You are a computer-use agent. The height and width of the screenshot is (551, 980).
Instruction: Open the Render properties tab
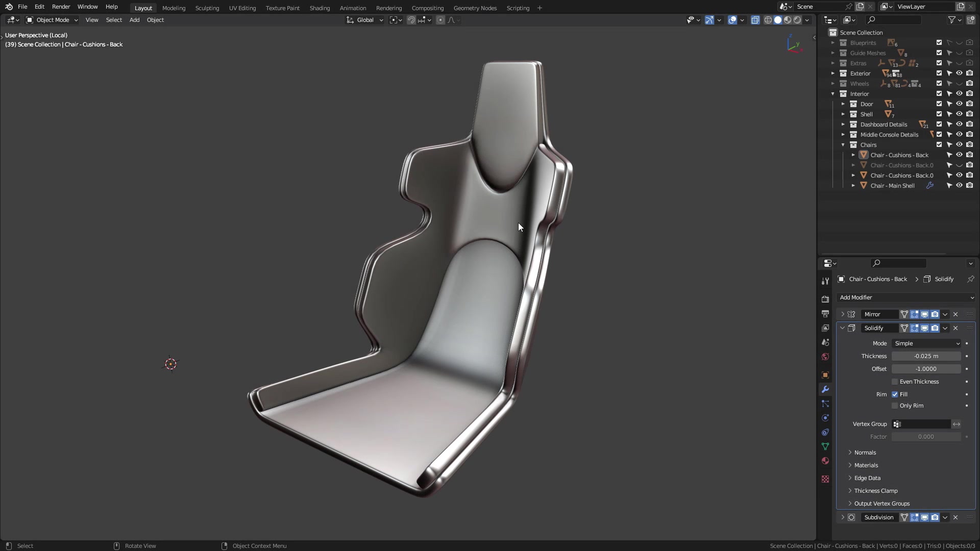click(825, 299)
